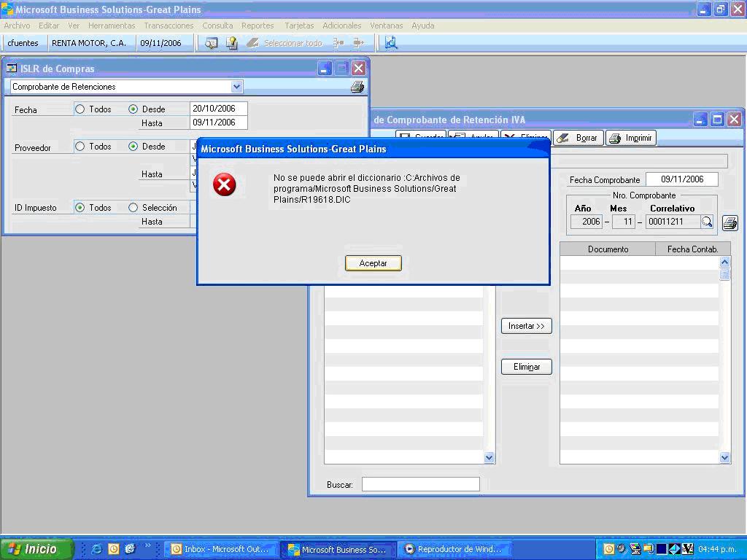The image size is (747, 560).
Task: Click the Borrar eraser button
Action: coord(578,138)
